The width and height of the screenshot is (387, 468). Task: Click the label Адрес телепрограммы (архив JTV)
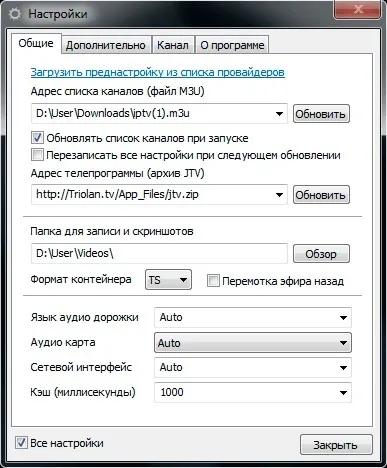(x=117, y=173)
